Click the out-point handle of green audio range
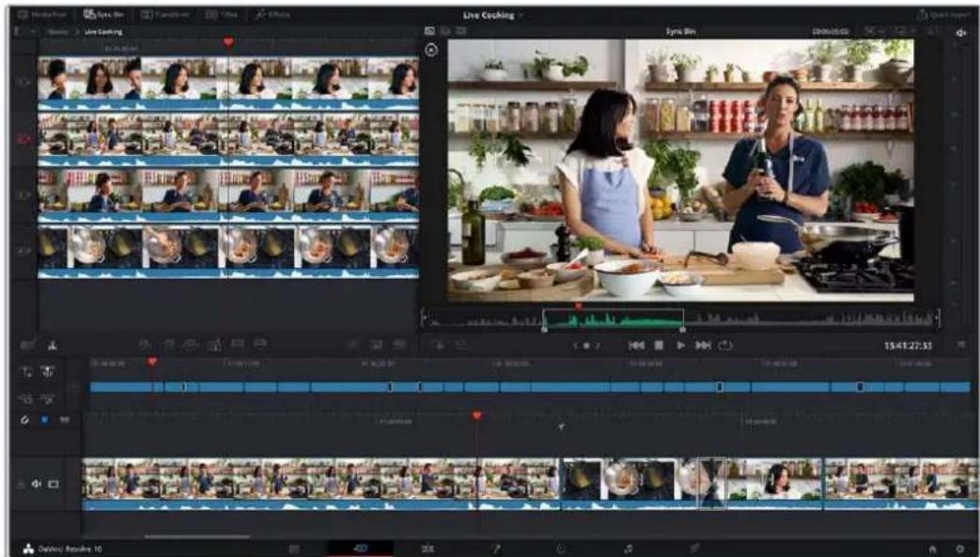The height and width of the screenshot is (557, 980). tap(682, 328)
